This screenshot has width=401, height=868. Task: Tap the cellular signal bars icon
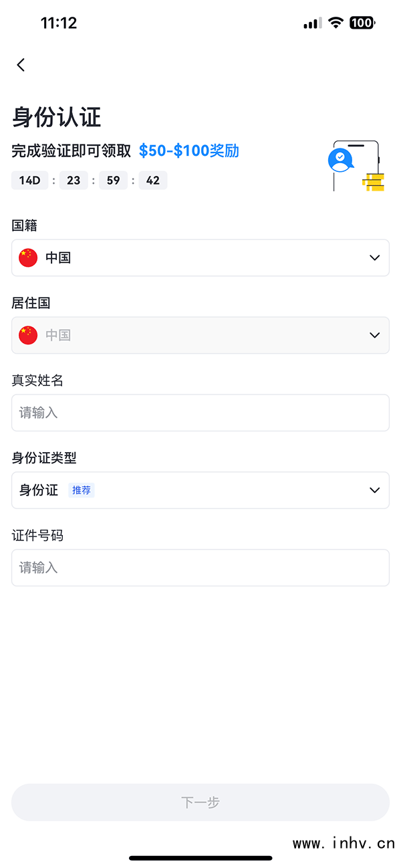[x=312, y=23]
